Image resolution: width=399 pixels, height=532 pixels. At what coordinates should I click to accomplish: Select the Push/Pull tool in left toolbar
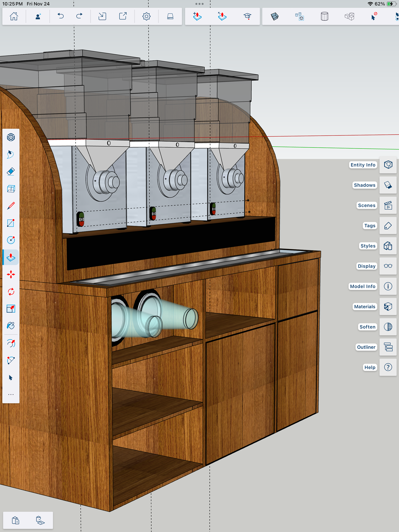click(11, 257)
